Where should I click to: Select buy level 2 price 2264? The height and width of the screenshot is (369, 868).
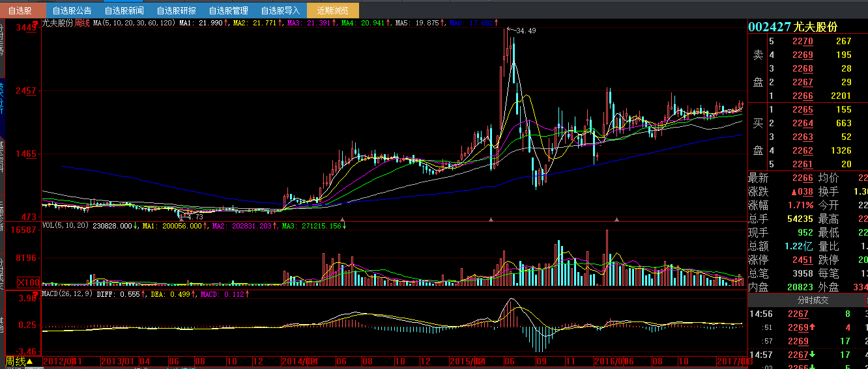point(802,123)
